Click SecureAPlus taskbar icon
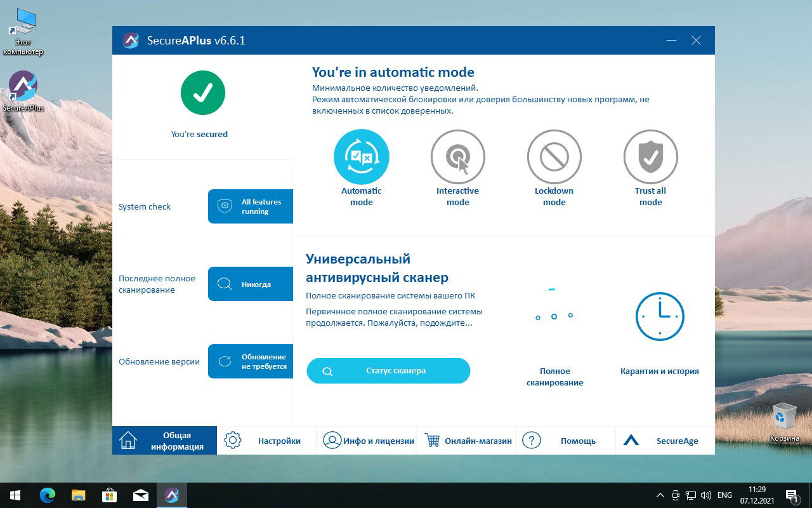812x508 pixels. pyautogui.click(x=171, y=495)
